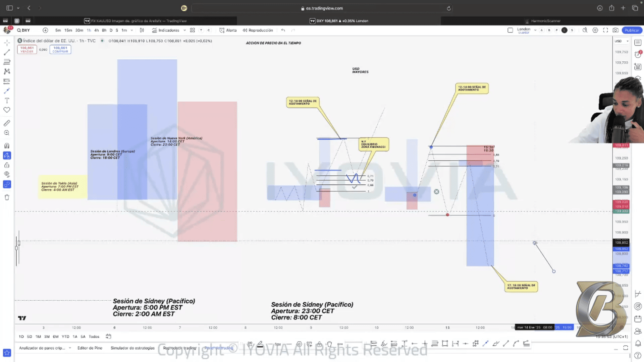Enter fullscreen mode icon
644x362 pixels.
coord(605,30)
